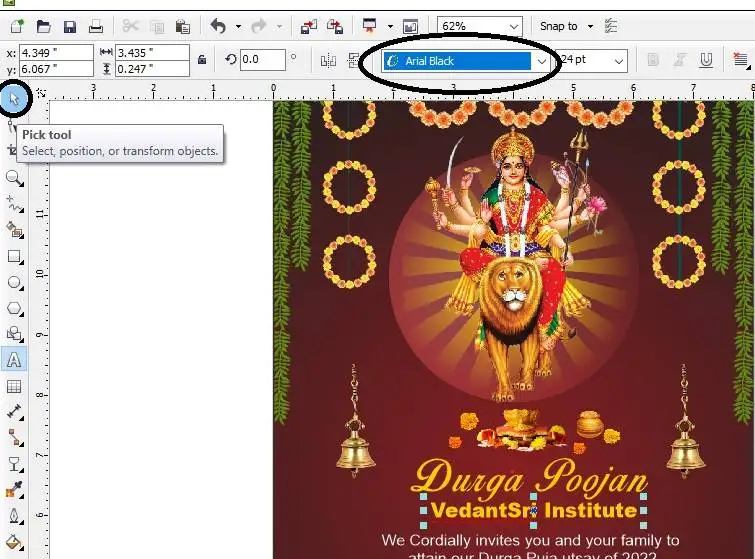Select the Fill bucket tool
The height and width of the screenshot is (559, 755).
point(14,542)
